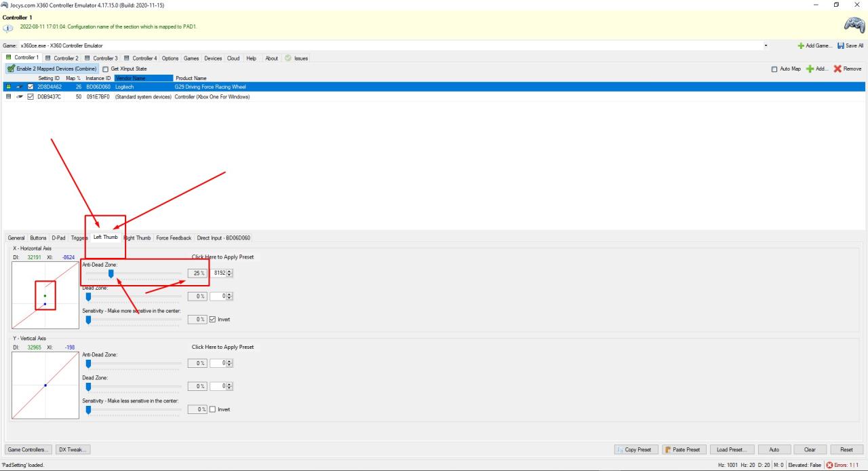The image size is (868, 471).
Task: Open Y axis Click Here to Apply Preset
Action: click(x=222, y=347)
